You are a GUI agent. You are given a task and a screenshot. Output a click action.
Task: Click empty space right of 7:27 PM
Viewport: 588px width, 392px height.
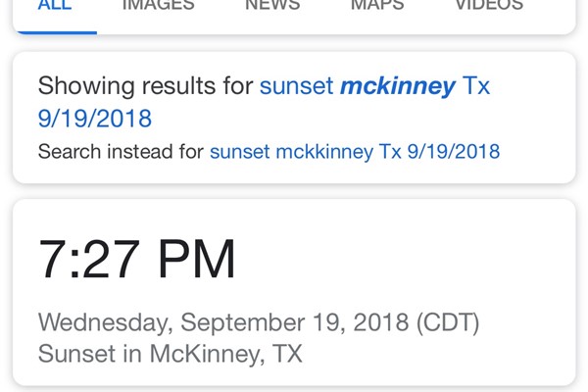coord(412,259)
